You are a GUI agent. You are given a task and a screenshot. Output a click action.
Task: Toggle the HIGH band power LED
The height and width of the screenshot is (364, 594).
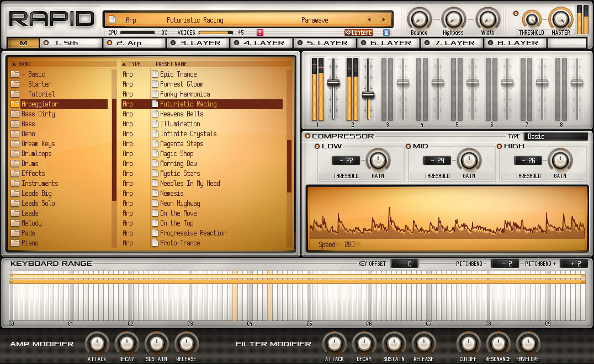tap(499, 146)
